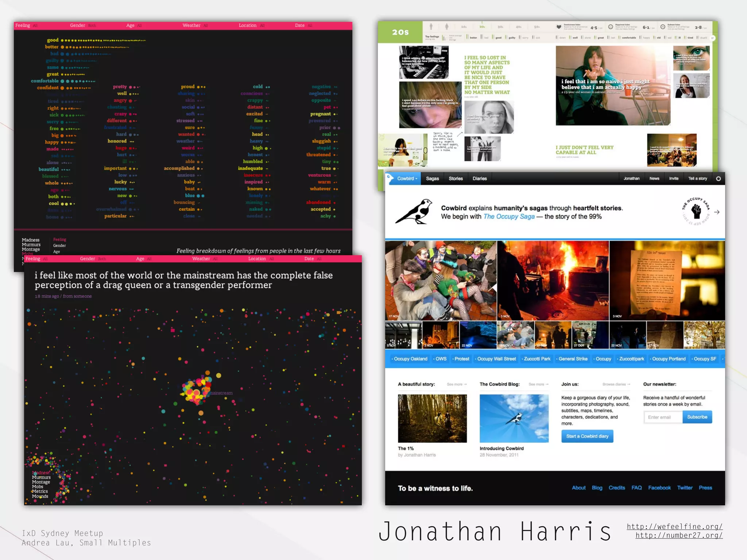Select the male figure gender icon
The image size is (747, 560).
[431, 27]
